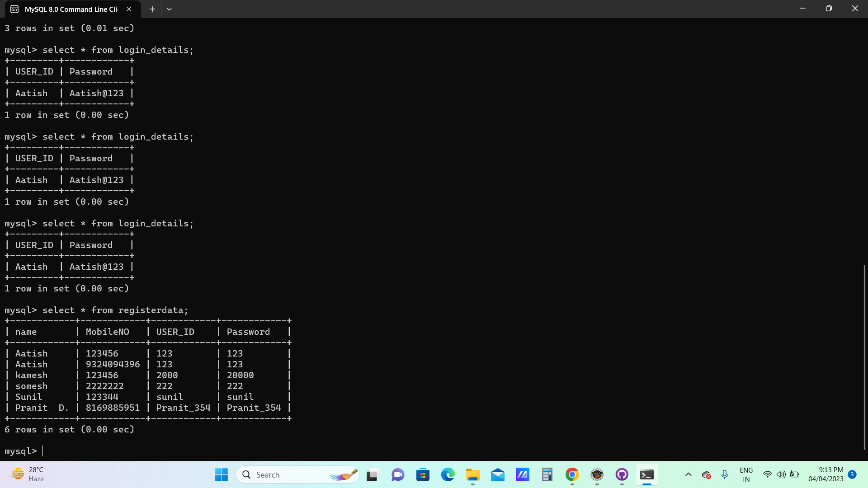
Task: Check the OneDrive sync status icon
Action: (x=707, y=474)
